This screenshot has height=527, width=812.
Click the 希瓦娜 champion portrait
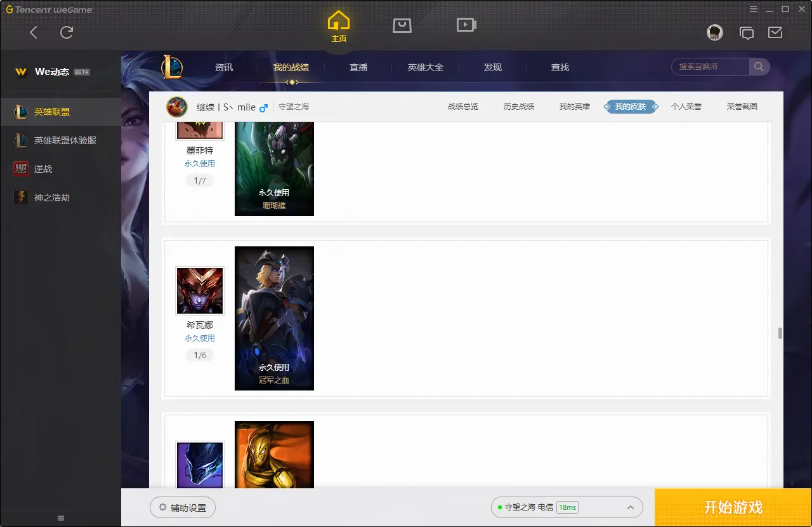(200, 291)
